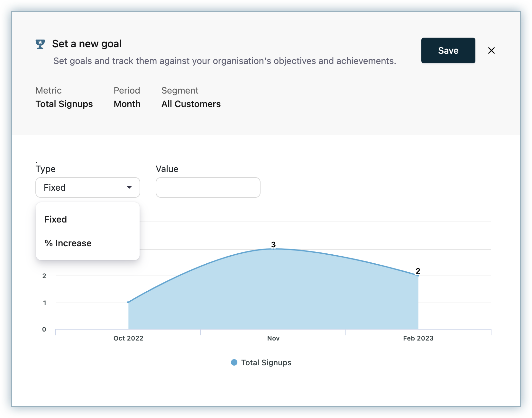Click the Nov x-axis label
Viewport: 532px width, 418px height.
[x=273, y=338]
